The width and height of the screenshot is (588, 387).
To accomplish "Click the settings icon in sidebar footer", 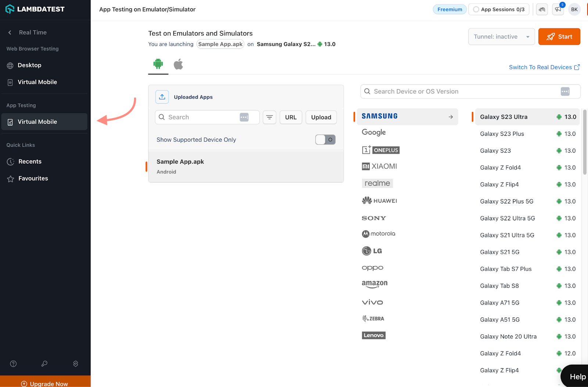I will coord(76,364).
